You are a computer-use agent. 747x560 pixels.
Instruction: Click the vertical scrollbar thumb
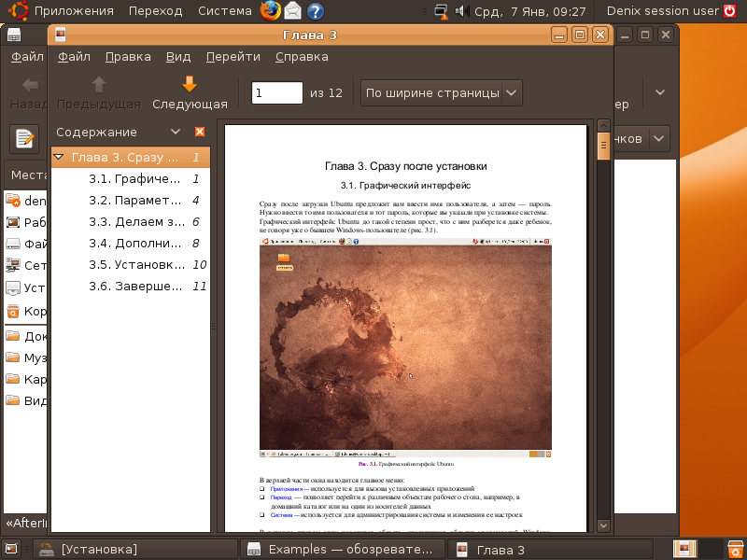(x=603, y=147)
